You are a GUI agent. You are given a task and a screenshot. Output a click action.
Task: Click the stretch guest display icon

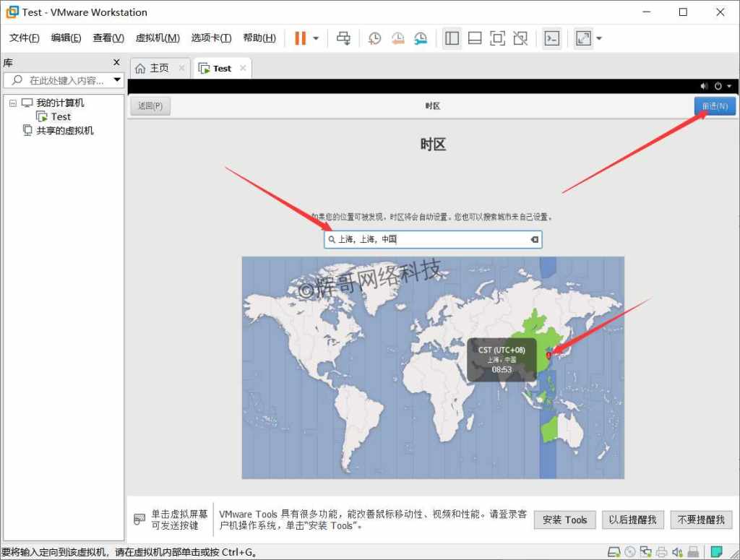point(583,38)
